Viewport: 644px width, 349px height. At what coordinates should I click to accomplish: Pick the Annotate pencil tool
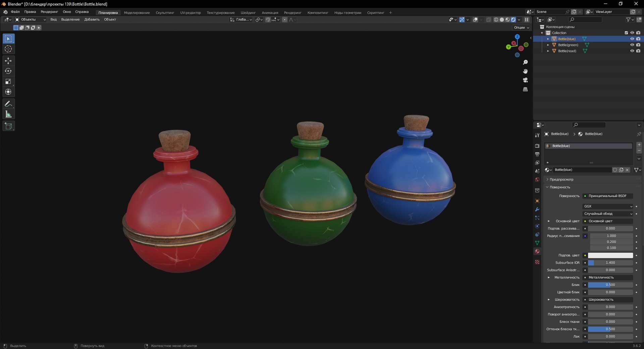(8, 104)
